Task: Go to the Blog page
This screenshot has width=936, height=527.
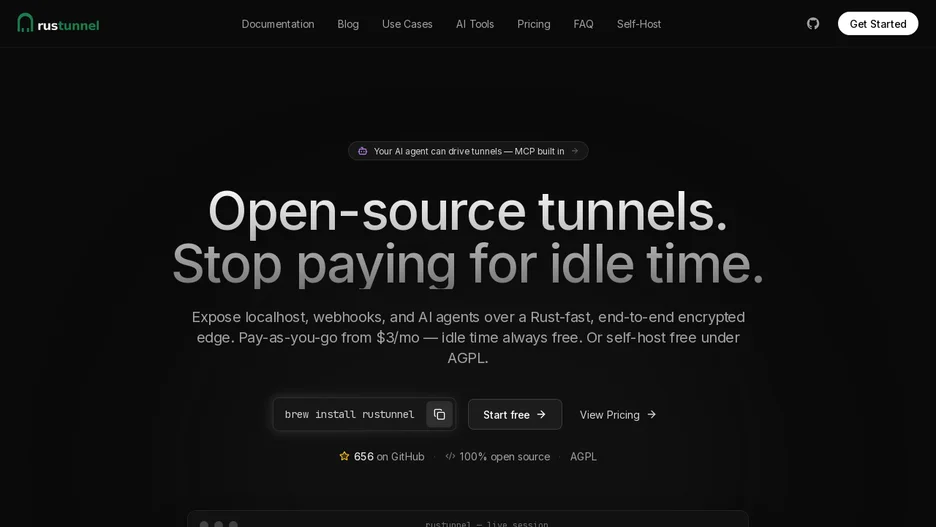Action: pyautogui.click(x=348, y=24)
